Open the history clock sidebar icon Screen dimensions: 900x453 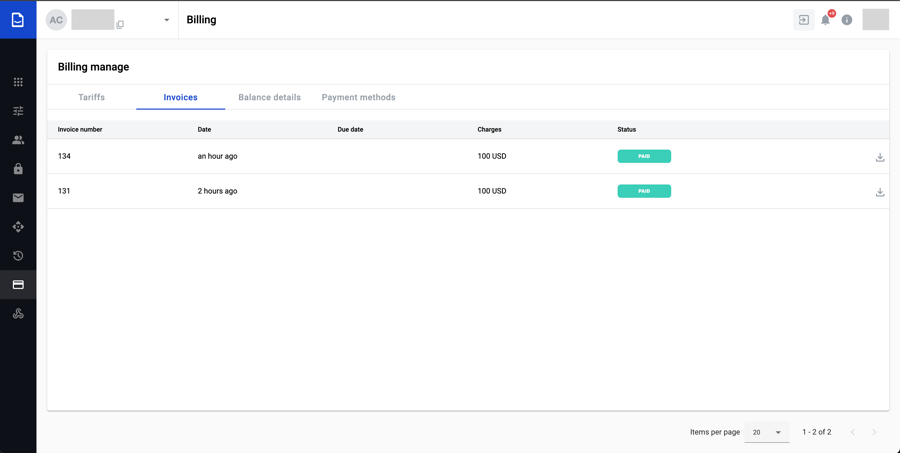point(18,256)
